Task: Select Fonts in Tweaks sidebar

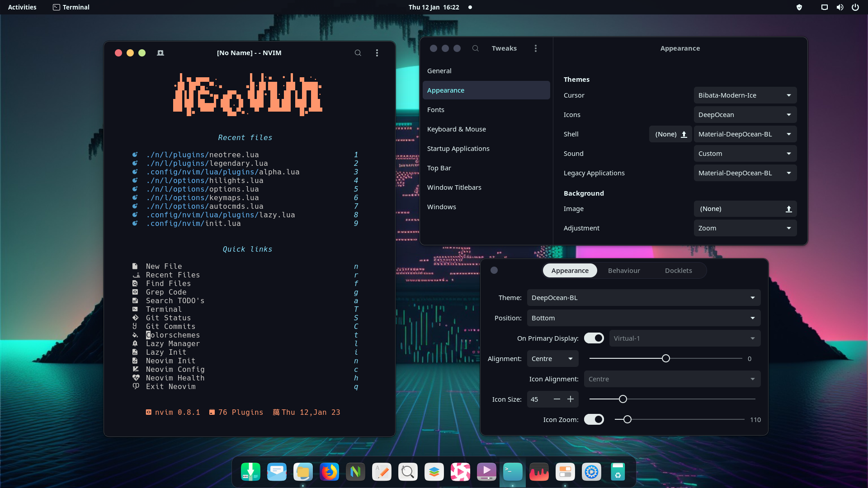Action: tap(486, 110)
